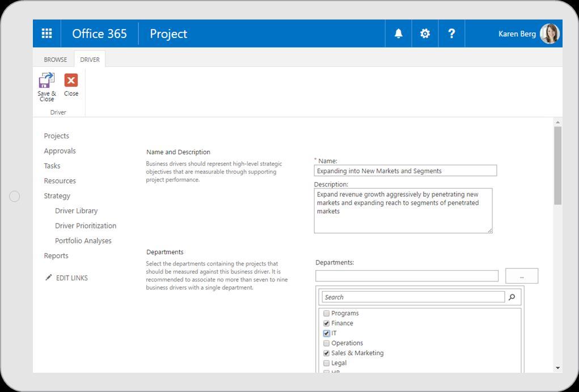This screenshot has width=579, height=392.
Task: Open Resources in the sidebar
Action: 60,180
